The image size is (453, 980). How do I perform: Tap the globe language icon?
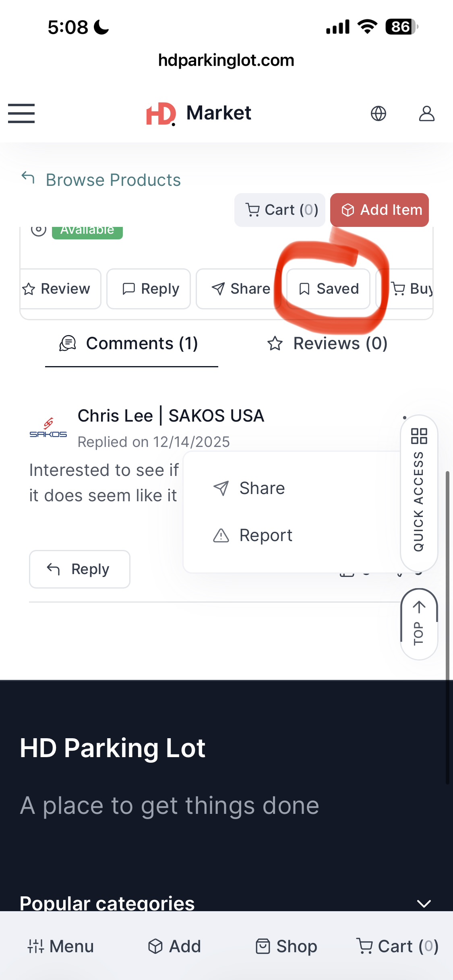coord(378,113)
